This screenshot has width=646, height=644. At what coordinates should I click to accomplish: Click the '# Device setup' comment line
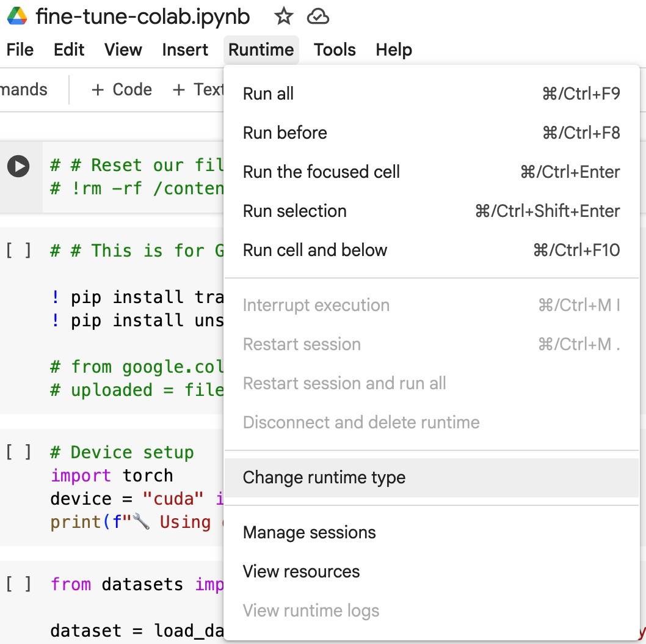click(122, 452)
